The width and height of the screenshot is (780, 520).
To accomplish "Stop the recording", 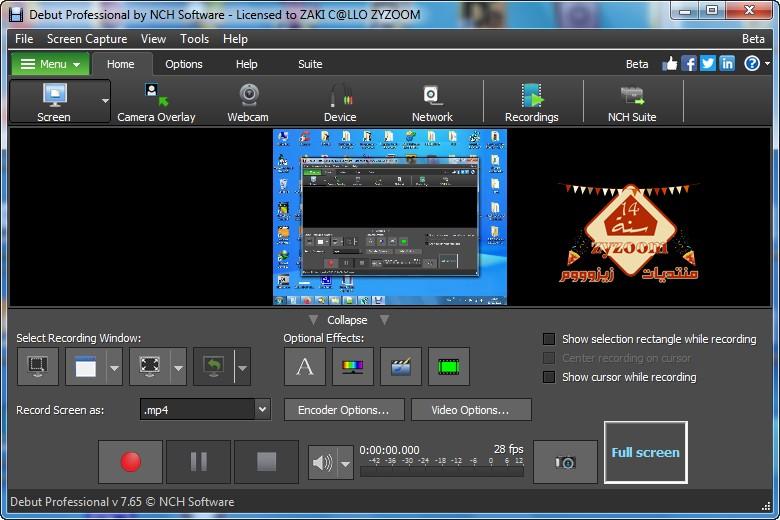I will tap(267, 462).
